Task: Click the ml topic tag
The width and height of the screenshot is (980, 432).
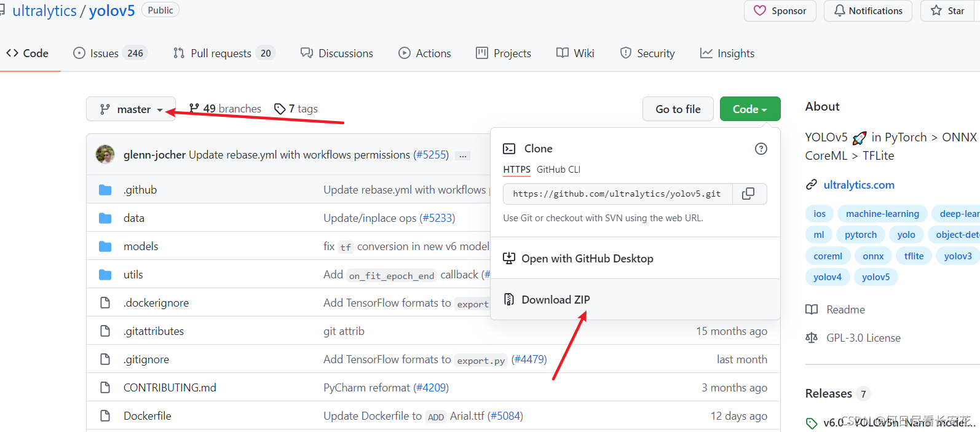Action: click(819, 235)
